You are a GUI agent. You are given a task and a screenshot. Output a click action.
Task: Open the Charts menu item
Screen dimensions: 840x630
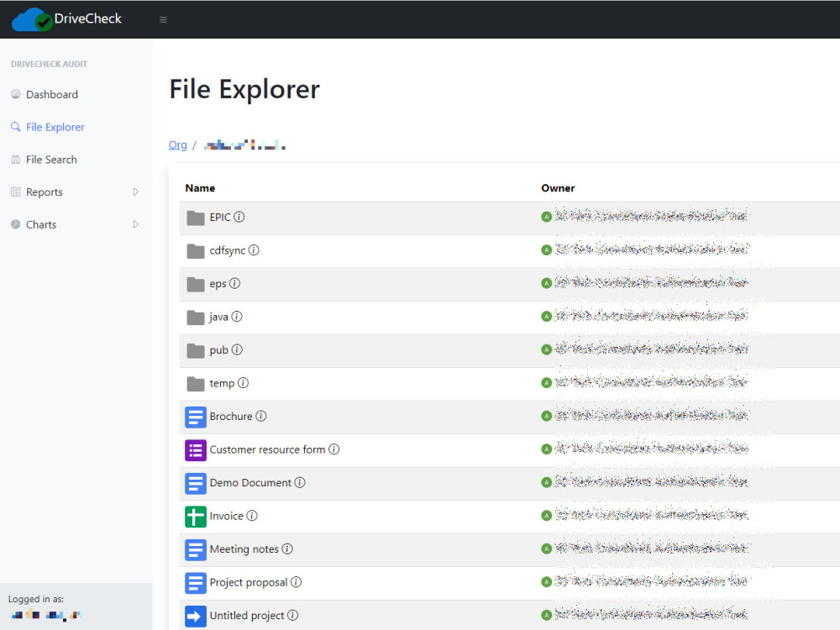pos(41,224)
